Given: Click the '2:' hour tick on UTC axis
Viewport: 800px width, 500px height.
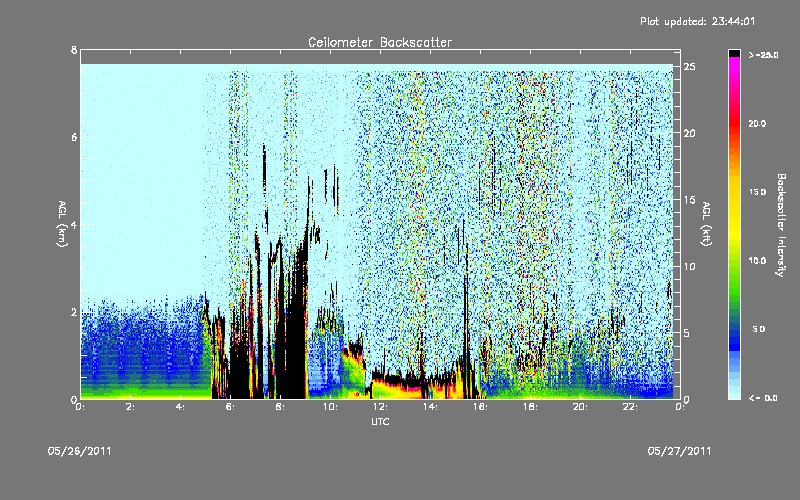Looking at the screenshot, I should (131, 407).
